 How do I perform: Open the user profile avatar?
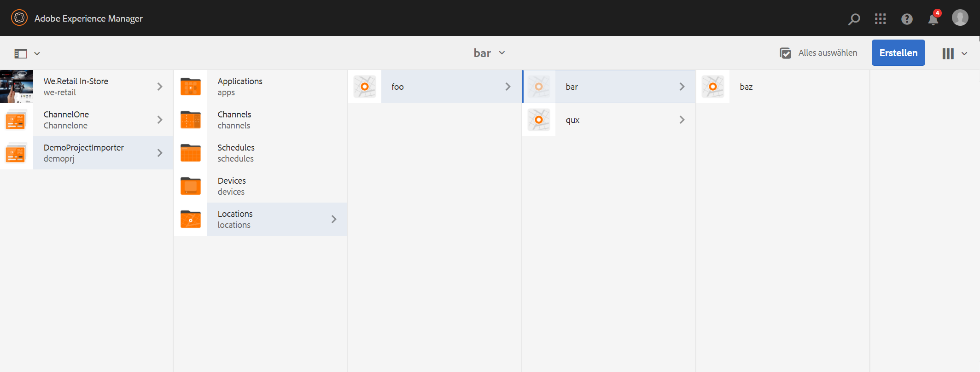pos(960,18)
